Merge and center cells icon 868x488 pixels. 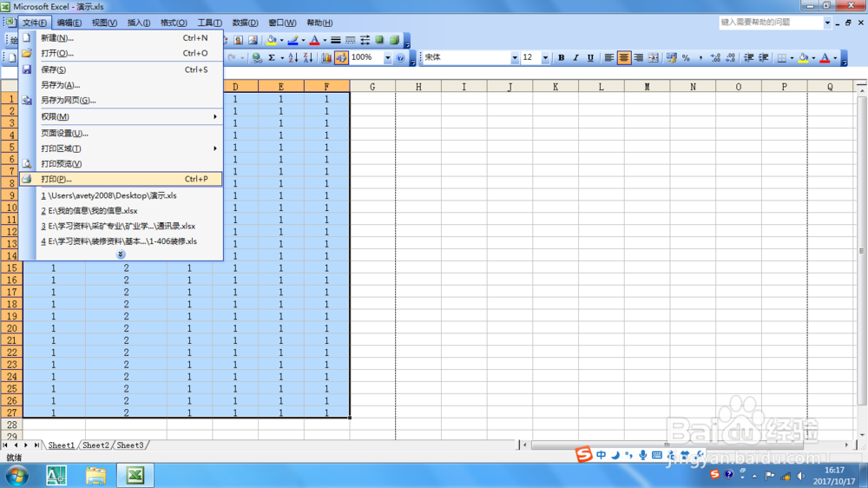coord(654,57)
